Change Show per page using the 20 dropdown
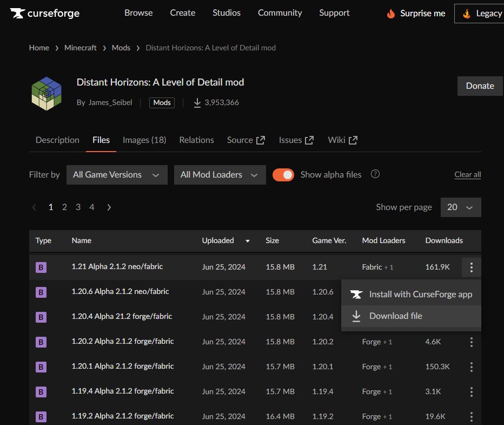The image size is (504, 425). [x=461, y=207]
